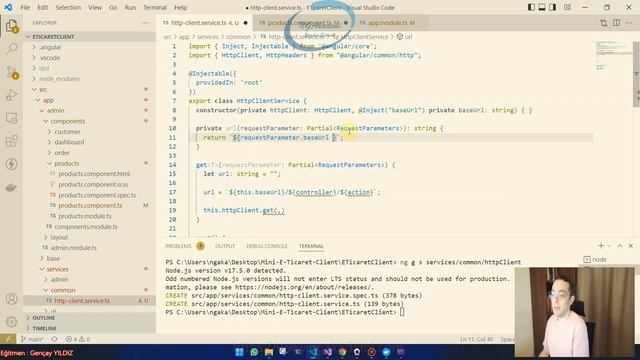
Task: Open terminal launch profile dropdown arrow
Action: tap(609, 246)
